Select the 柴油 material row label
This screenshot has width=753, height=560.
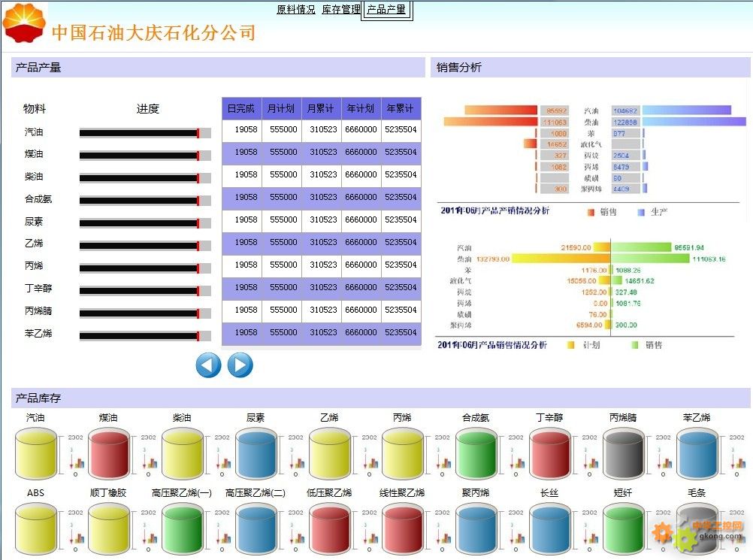tap(34, 176)
